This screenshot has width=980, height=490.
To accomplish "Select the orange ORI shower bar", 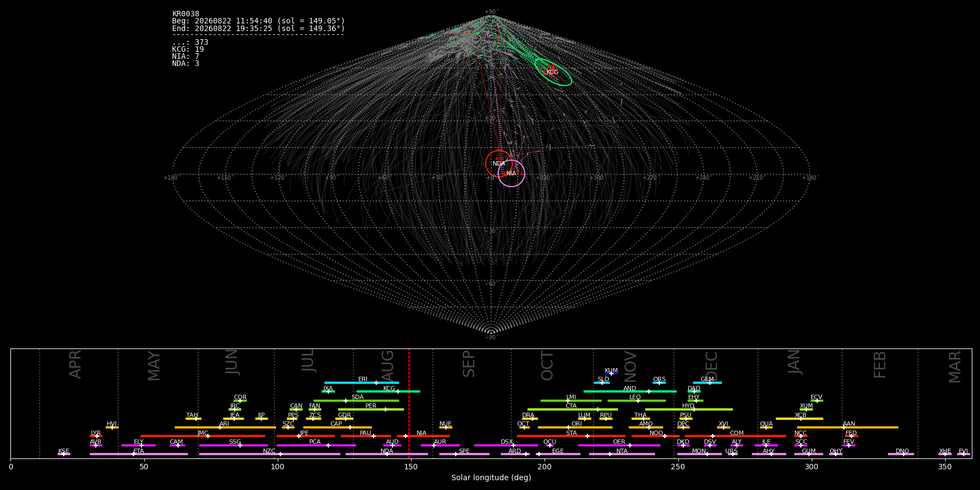I will point(575,427).
